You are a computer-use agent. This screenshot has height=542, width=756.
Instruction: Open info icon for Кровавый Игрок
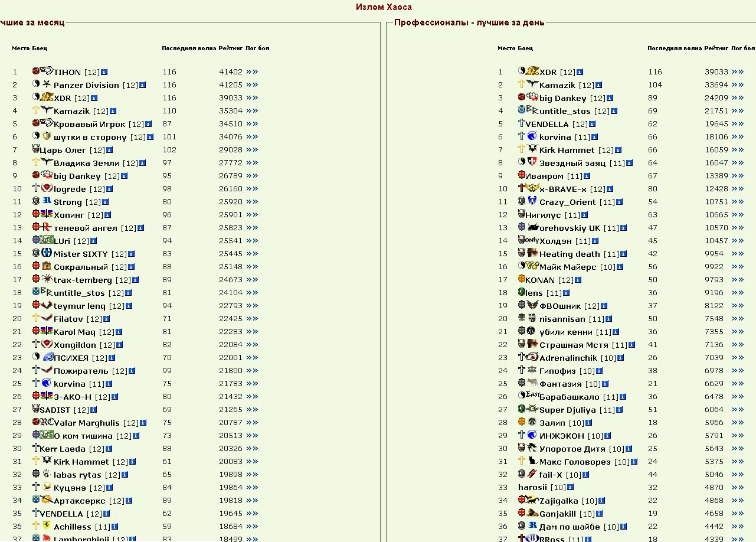[149, 124]
